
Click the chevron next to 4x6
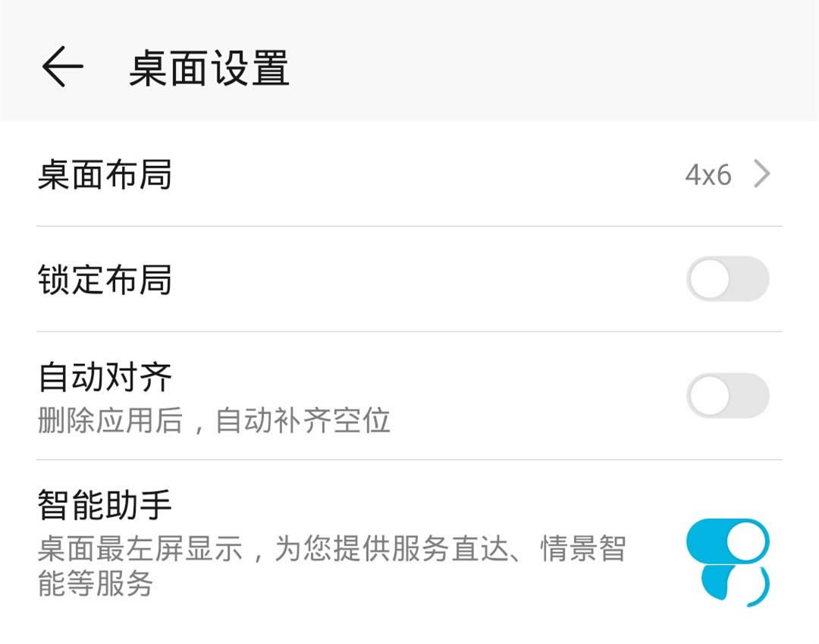coord(761,175)
